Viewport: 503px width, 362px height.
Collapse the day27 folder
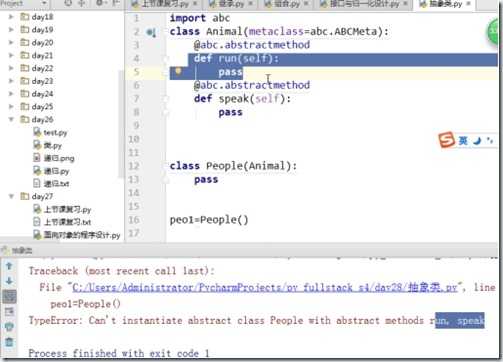[11, 196]
